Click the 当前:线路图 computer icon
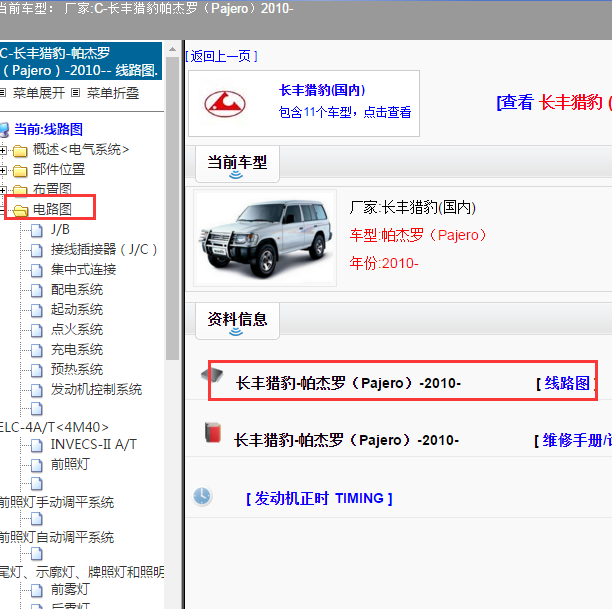This screenshot has width=612, height=609. pyautogui.click(x=4, y=130)
